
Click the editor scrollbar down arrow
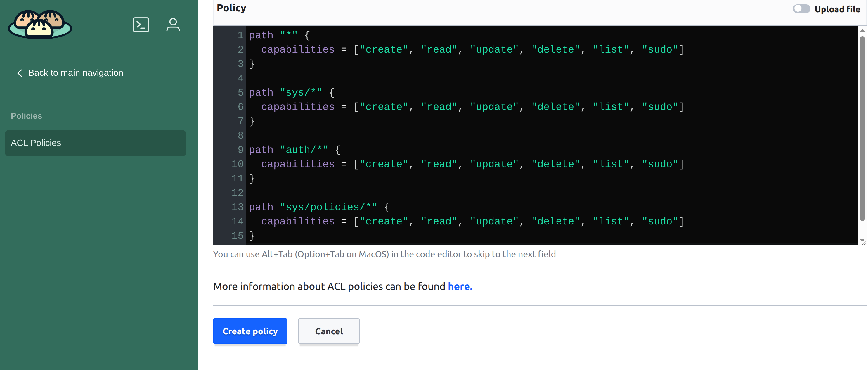862,240
